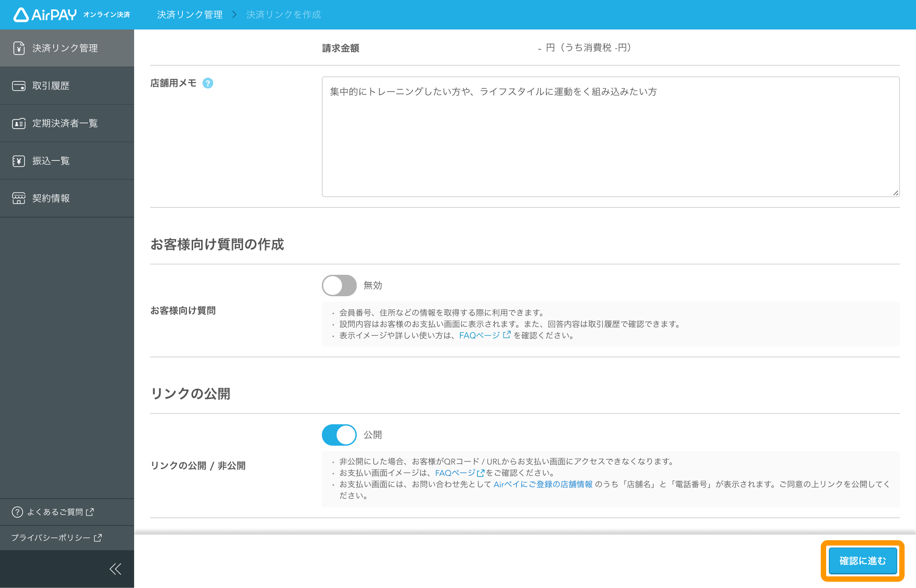
Task: Open the プライバシーポリシー external link
Action: coord(51,538)
